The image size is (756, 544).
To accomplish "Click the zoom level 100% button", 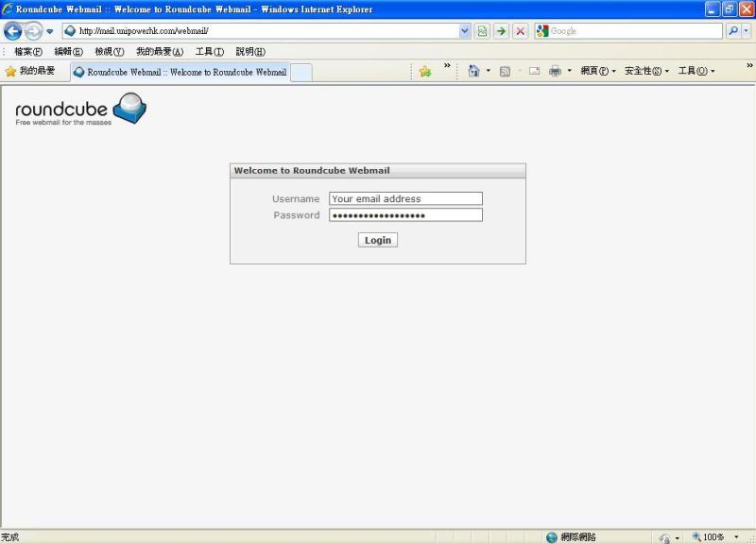I will click(708, 537).
